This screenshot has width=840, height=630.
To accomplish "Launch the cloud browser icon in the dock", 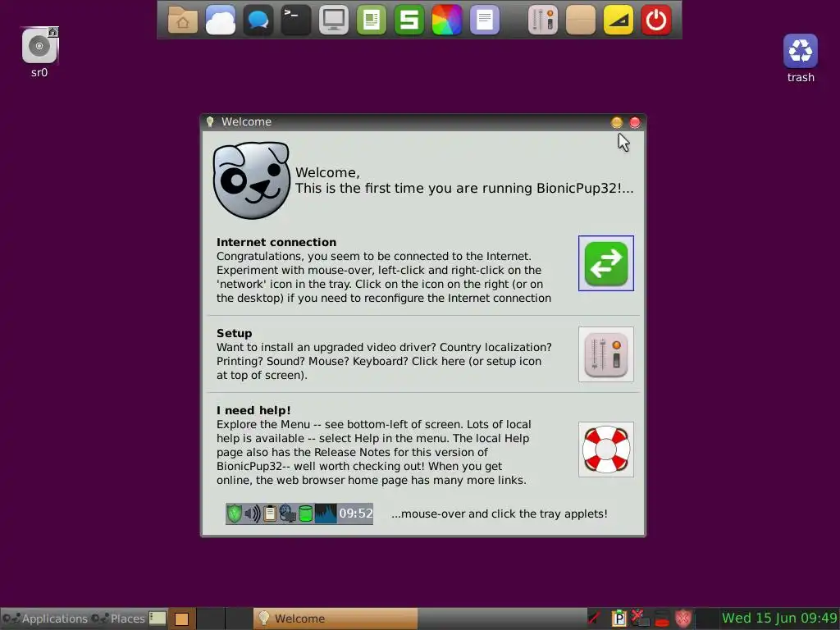I will (x=220, y=21).
